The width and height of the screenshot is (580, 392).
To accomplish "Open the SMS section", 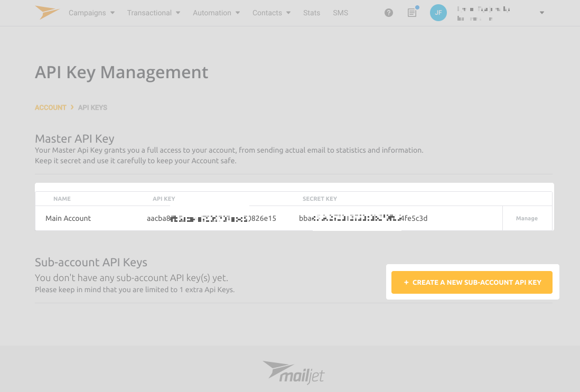I will pos(340,12).
